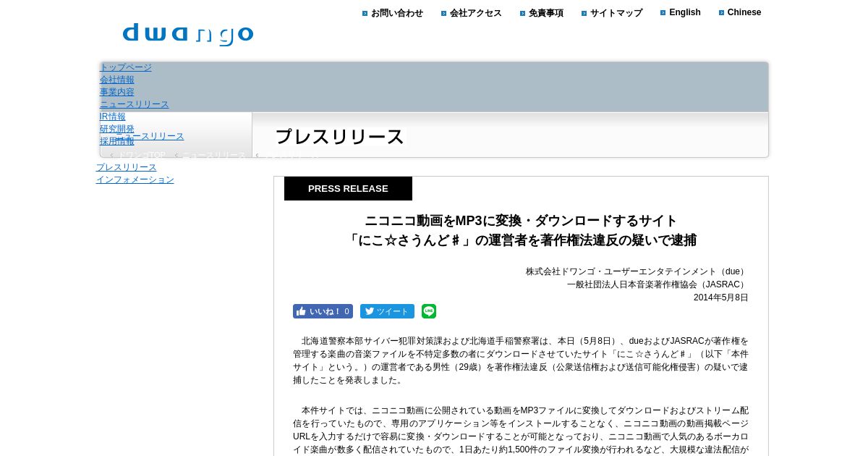Click paragraph starting 北海道警察本部サイバー犯罪対策課
The height and width of the screenshot is (456, 868).
pyautogui.click(x=521, y=360)
